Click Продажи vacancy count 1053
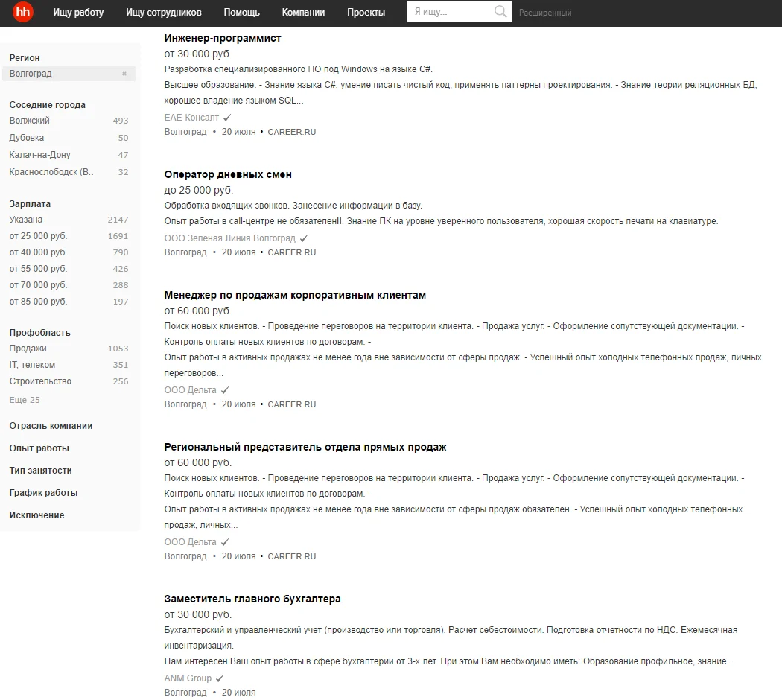 [x=118, y=349]
